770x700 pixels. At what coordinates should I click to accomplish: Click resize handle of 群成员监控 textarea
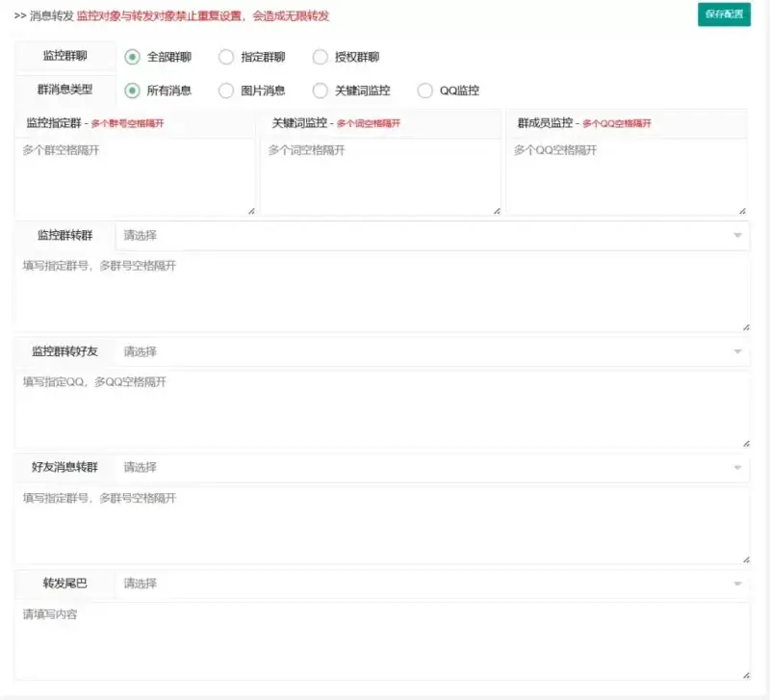742,211
